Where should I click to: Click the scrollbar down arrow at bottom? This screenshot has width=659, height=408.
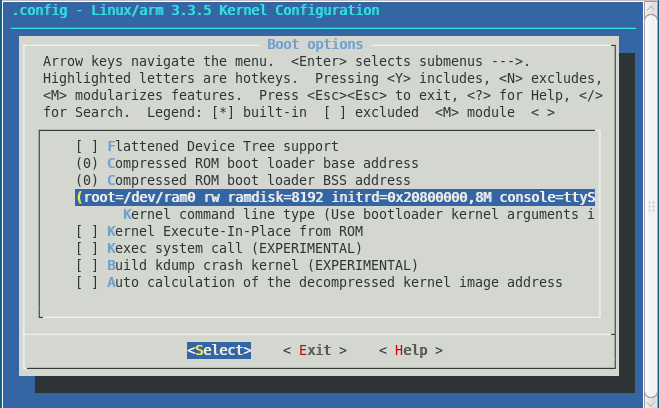click(x=651, y=399)
